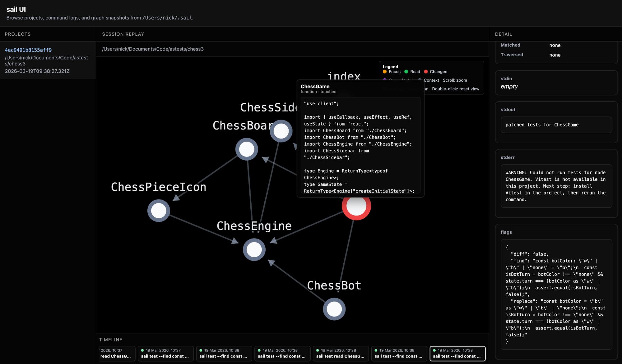Click the ChessGame tooltip title in the popup
The image size is (622, 364).
click(x=315, y=86)
